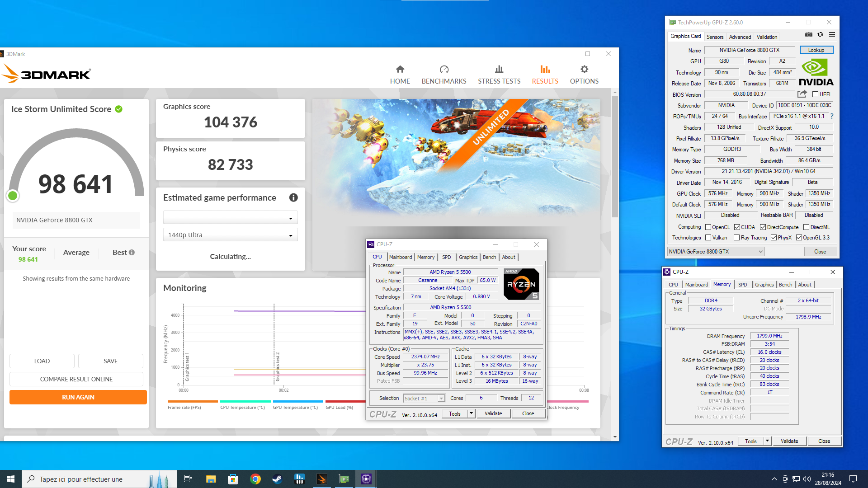Click the green validated checkmark by Ice Storm score

[119, 109]
